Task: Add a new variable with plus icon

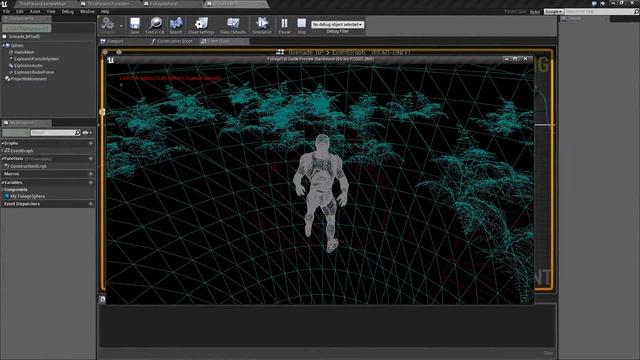Action: [x=91, y=182]
